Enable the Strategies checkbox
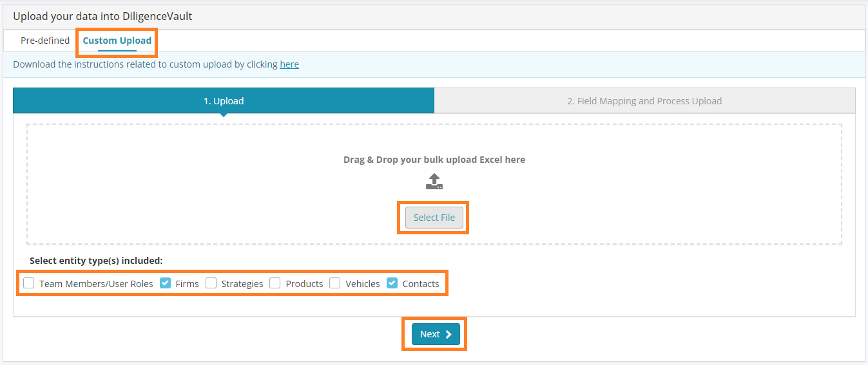868x365 pixels. tap(211, 283)
